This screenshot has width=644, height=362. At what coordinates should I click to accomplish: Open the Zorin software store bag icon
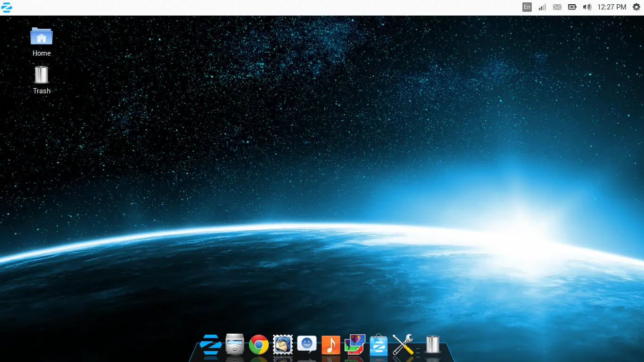(379, 345)
